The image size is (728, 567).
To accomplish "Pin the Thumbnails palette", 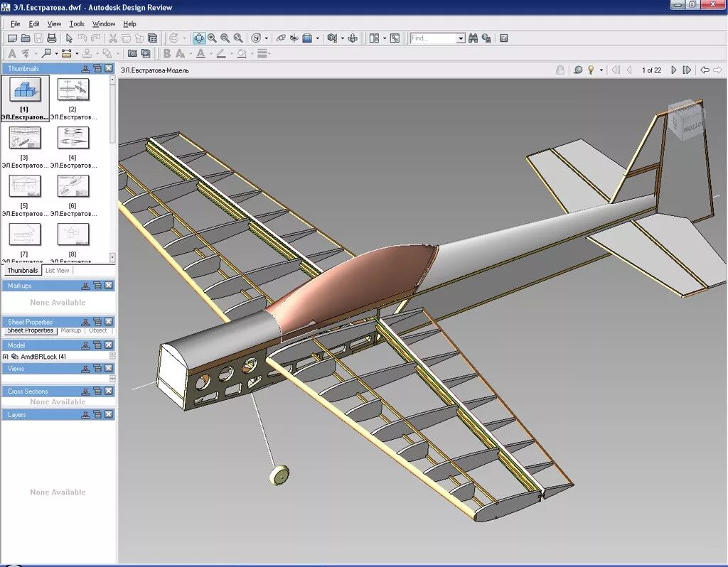I will pos(85,68).
